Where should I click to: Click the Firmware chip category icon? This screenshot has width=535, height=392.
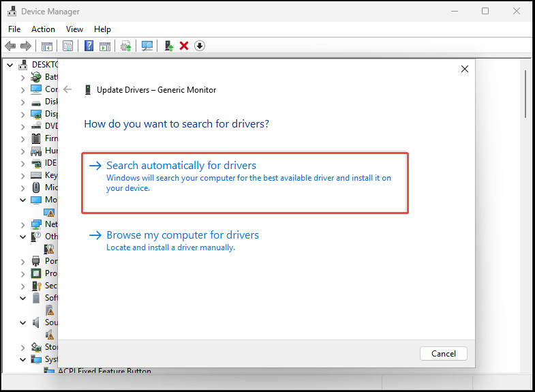click(x=36, y=138)
